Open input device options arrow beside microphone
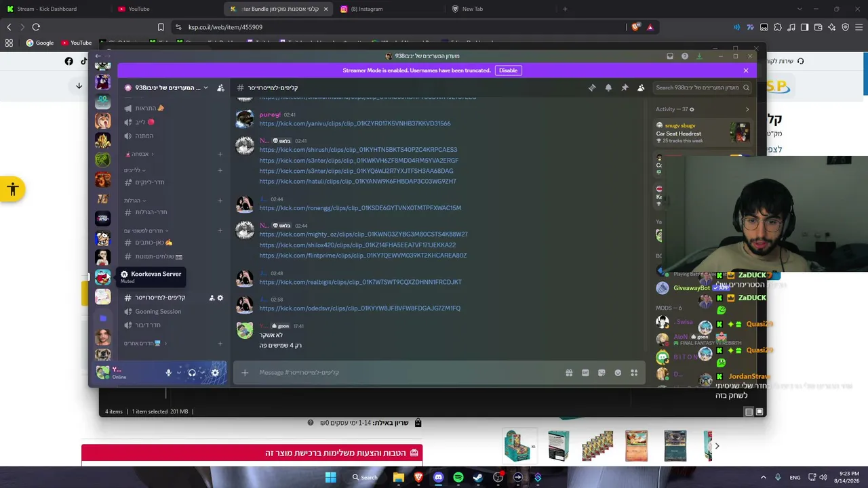Screen dimensions: 868x488 179,373
